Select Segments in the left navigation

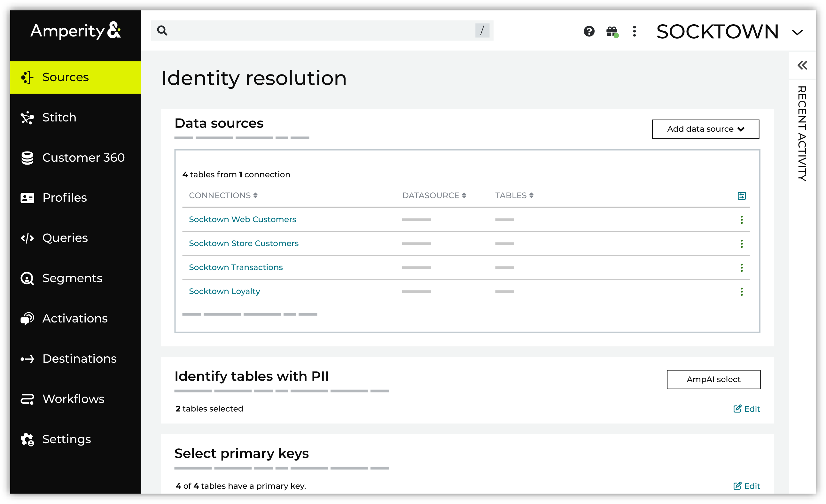[73, 278]
